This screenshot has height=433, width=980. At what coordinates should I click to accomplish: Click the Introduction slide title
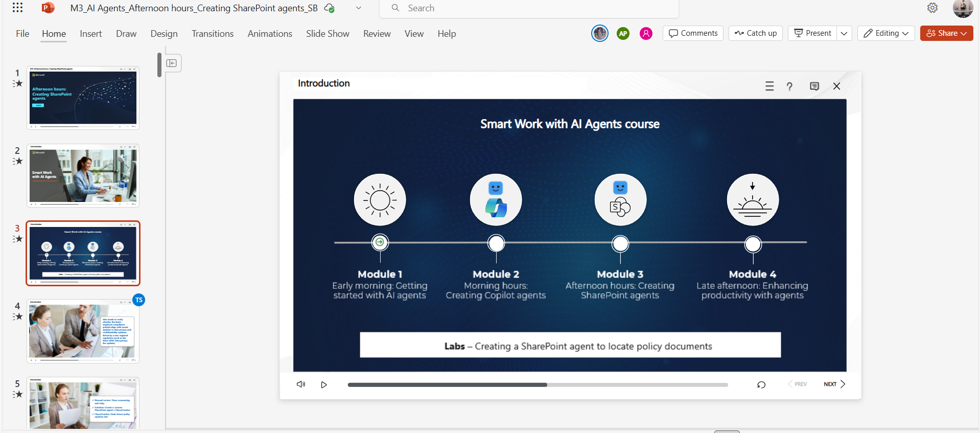pyautogui.click(x=323, y=83)
